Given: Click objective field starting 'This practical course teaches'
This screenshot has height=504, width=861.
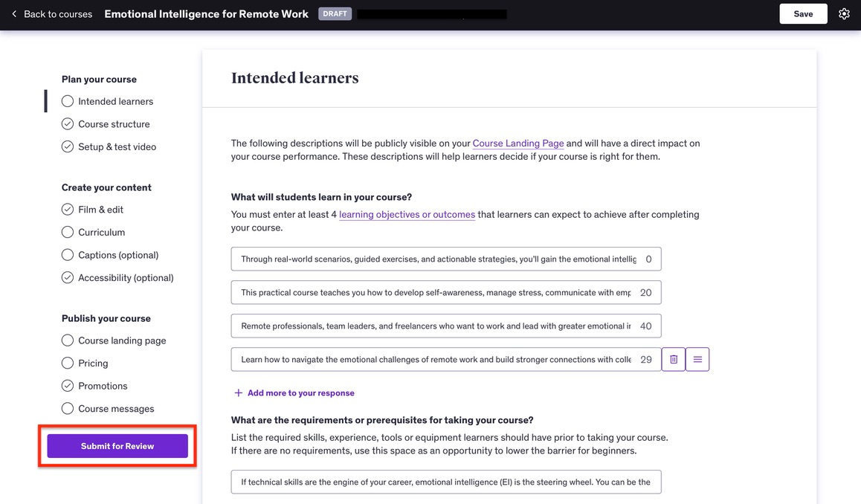Looking at the screenshot, I should point(446,292).
